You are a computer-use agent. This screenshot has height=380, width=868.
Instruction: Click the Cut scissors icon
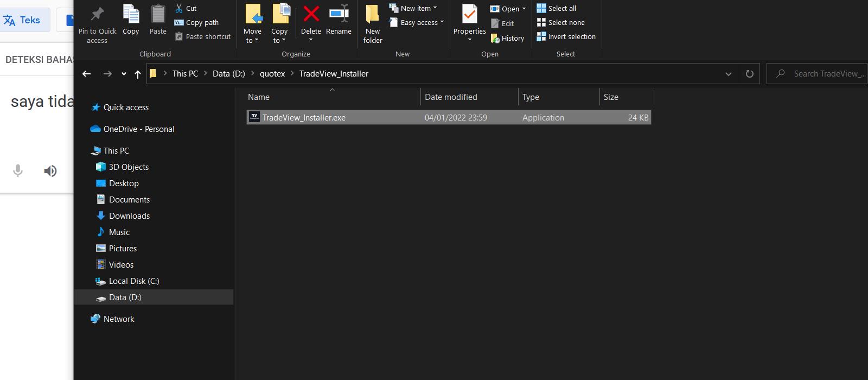179,8
